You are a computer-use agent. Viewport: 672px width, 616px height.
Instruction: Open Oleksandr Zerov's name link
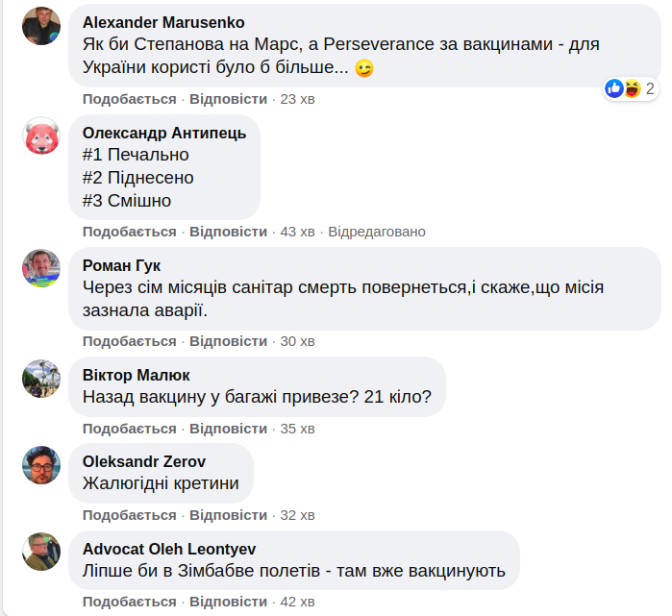tap(144, 461)
